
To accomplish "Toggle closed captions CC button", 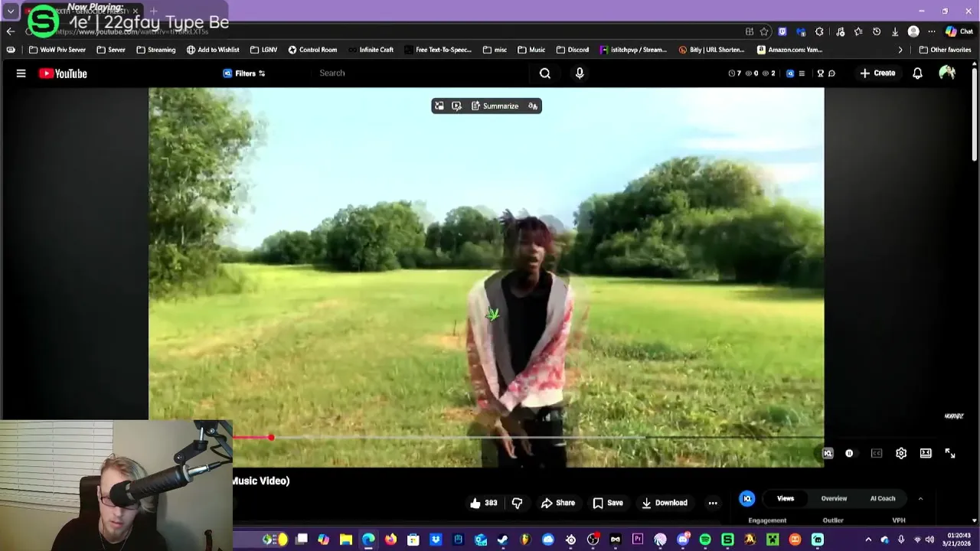I will pyautogui.click(x=877, y=454).
